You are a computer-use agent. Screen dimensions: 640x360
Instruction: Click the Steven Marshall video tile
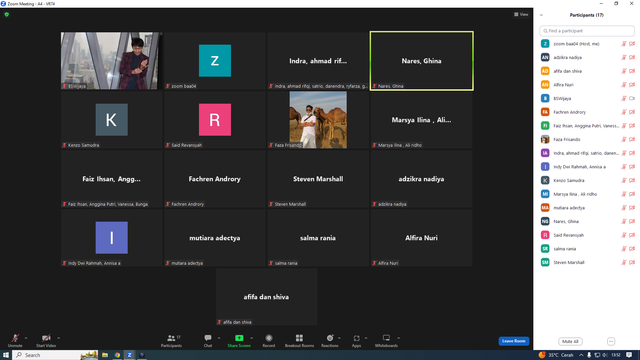(318, 179)
